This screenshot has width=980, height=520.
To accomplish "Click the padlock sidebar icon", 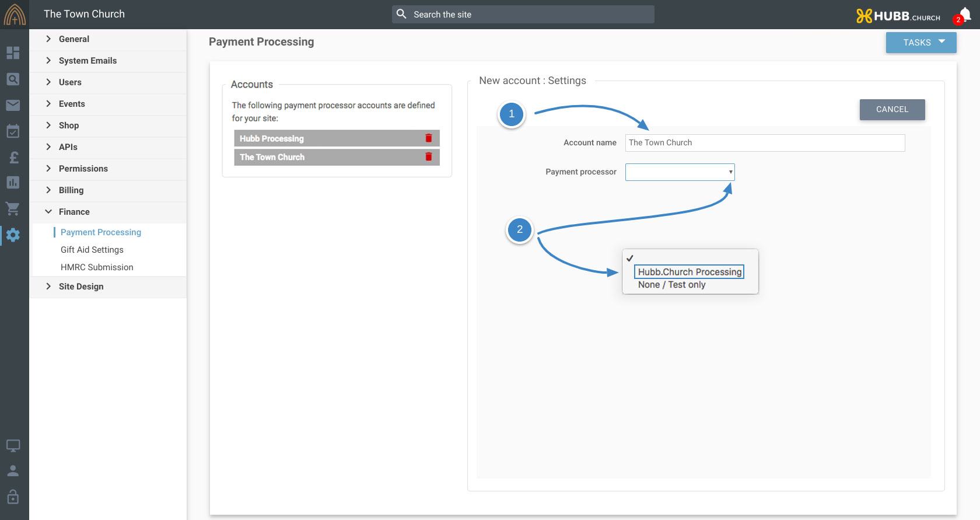I will click(13, 497).
